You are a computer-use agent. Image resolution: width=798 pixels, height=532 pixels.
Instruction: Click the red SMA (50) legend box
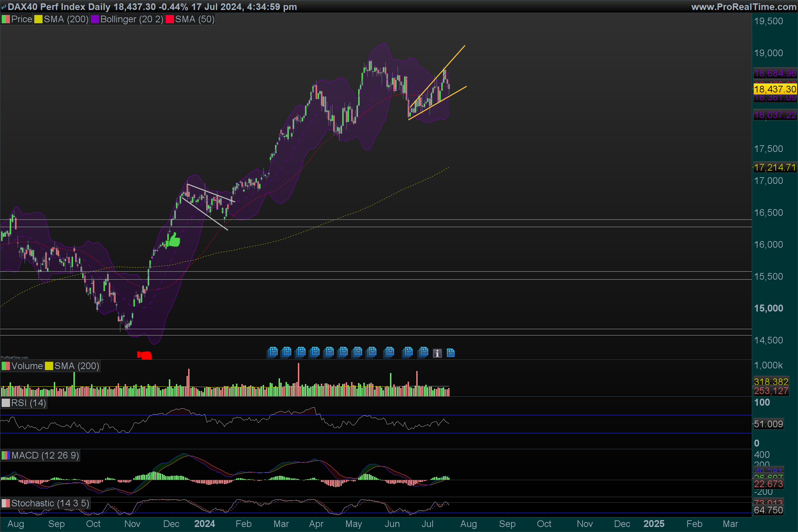[169, 19]
